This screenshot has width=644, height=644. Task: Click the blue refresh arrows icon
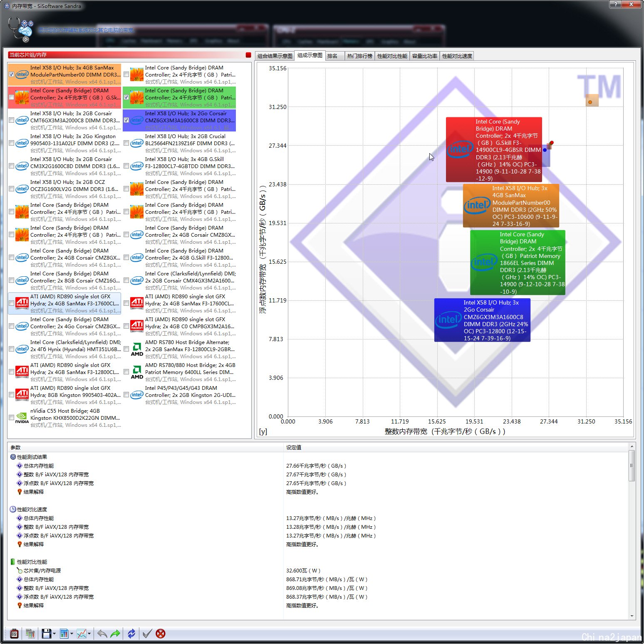(x=131, y=634)
